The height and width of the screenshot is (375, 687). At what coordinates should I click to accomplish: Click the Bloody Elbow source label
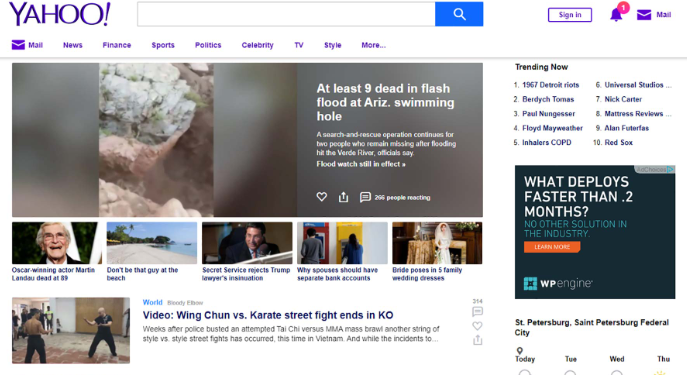(x=185, y=303)
